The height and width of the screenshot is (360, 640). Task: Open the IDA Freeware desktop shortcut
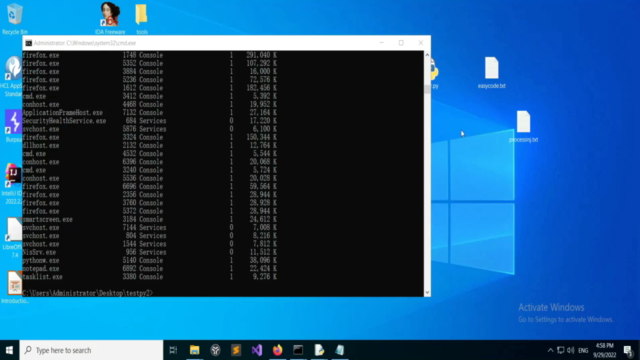(x=110, y=18)
